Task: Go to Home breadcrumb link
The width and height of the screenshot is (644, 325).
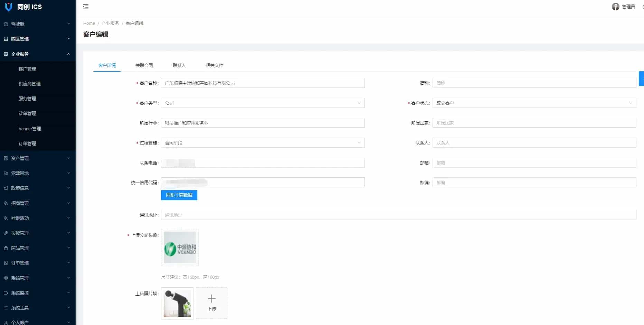Action: (x=89, y=23)
